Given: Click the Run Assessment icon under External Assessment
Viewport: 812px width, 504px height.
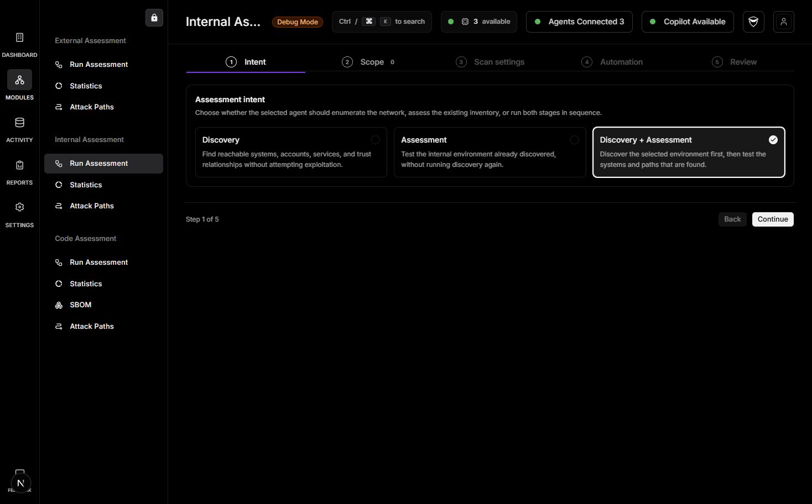Looking at the screenshot, I should point(59,65).
